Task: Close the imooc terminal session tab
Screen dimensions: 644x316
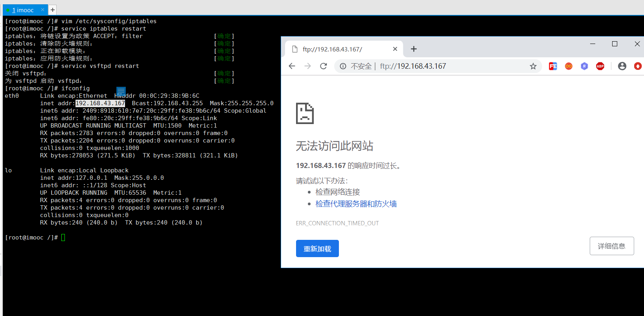Action: pos(43,10)
